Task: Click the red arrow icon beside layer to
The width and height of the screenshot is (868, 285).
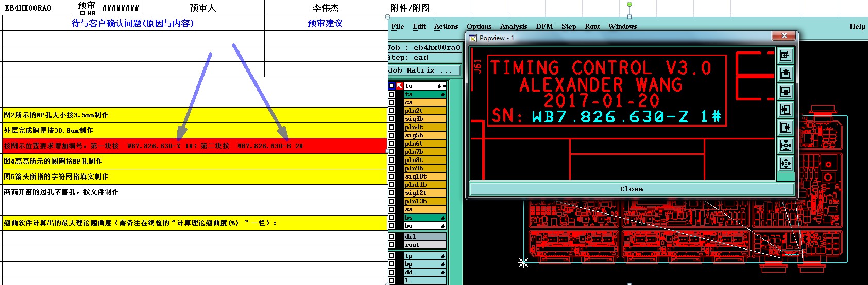Action: [x=400, y=86]
